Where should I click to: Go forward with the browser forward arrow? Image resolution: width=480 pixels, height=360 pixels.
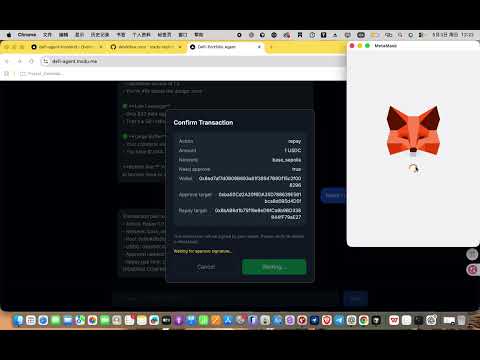pyautogui.click(x=19, y=61)
